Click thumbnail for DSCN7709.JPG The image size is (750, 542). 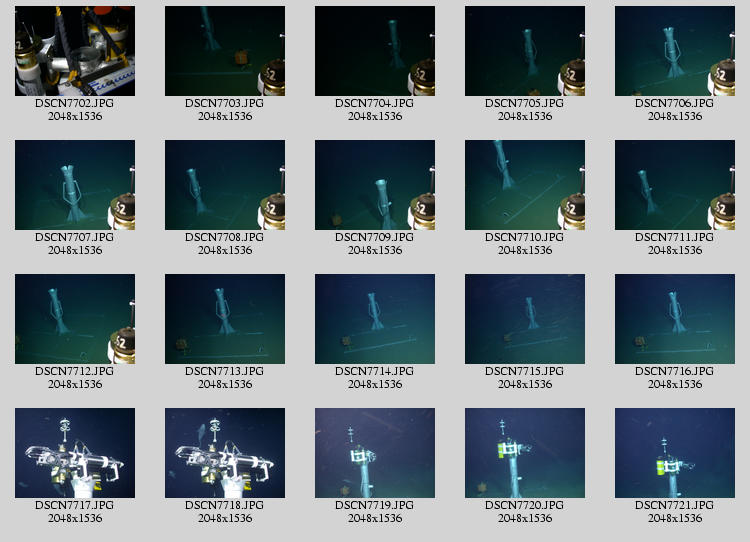tap(375, 185)
